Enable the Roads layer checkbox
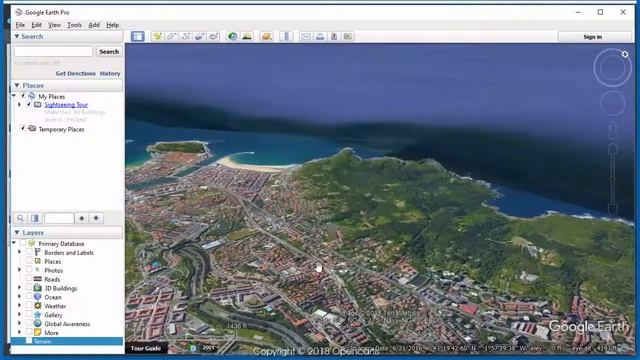Screen dimensions: 640x360 (29, 279)
